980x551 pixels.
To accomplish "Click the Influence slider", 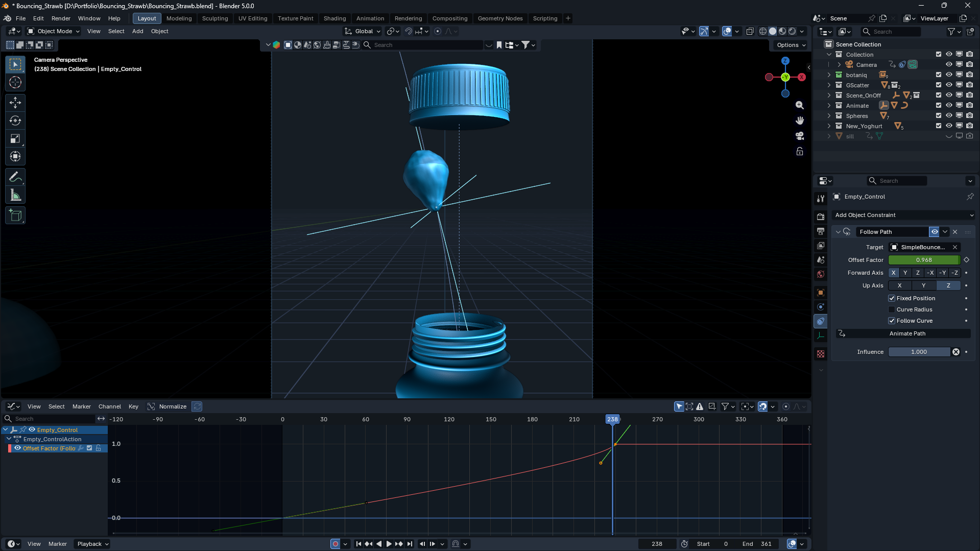I will [919, 352].
